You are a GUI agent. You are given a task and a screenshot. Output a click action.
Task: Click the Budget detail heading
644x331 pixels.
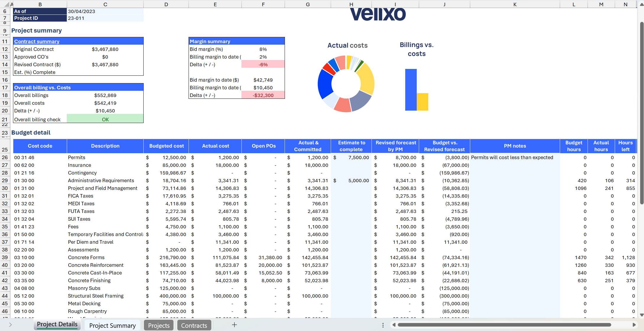[x=31, y=133]
